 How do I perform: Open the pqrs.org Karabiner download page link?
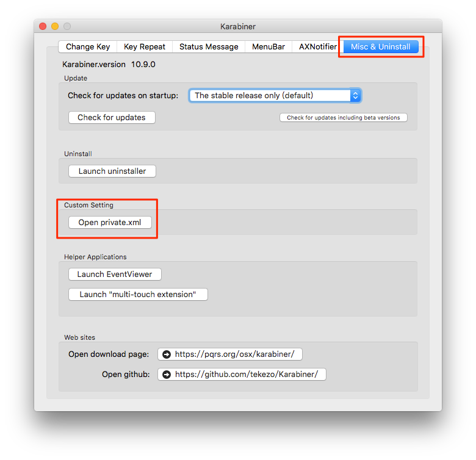pos(230,354)
